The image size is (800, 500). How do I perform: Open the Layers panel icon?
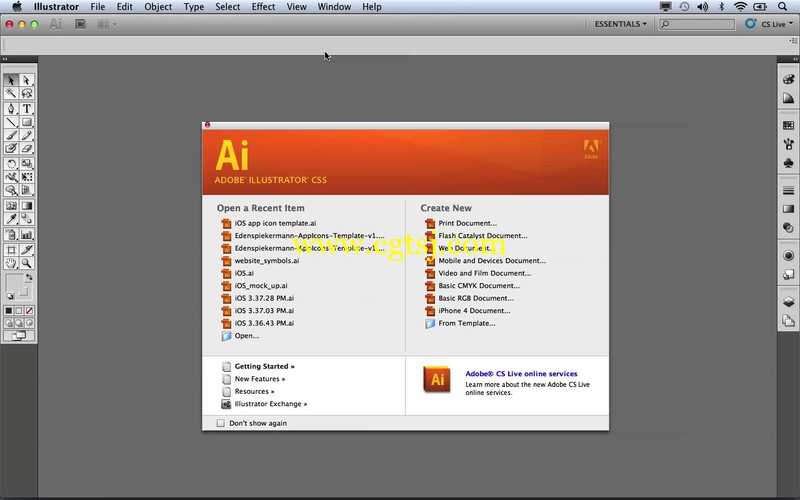(788, 302)
